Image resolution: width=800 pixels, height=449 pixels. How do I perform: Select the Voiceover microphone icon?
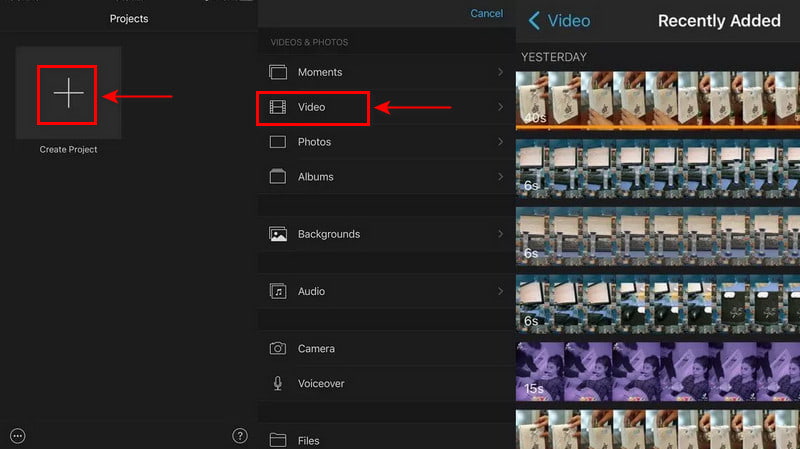[278, 383]
